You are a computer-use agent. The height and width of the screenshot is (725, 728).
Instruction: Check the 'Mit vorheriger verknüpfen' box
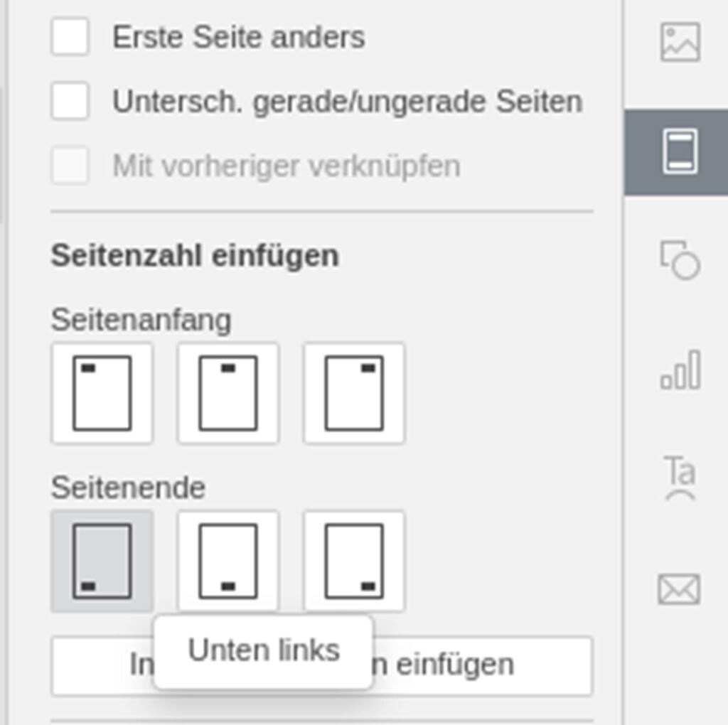tap(70, 165)
